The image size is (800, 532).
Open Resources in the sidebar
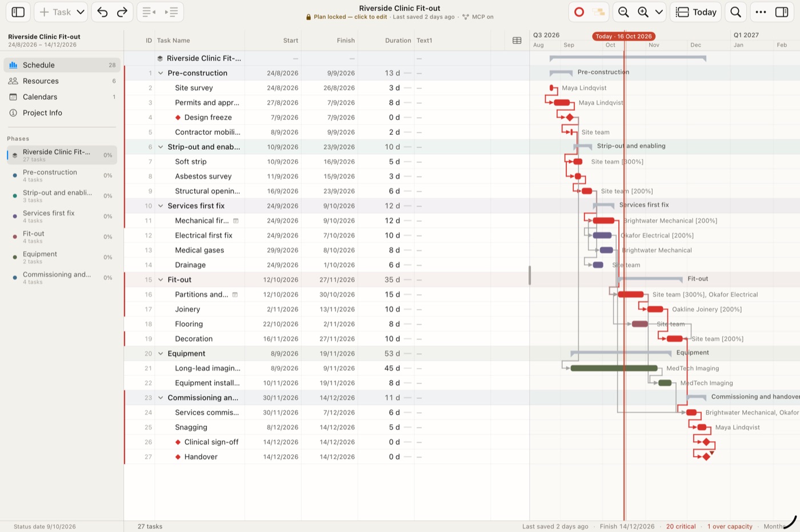(62, 81)
